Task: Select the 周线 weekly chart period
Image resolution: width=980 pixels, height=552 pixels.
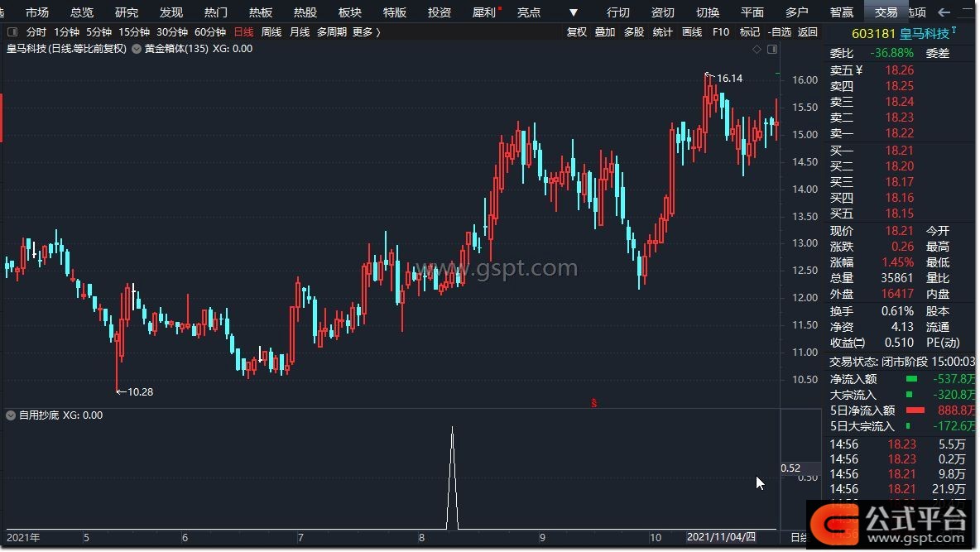Action: tap(271, 32)
